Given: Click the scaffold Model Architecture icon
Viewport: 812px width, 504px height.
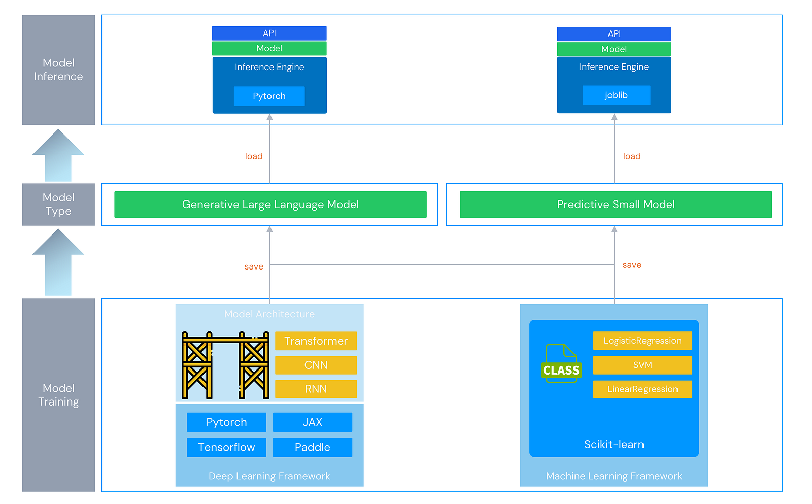Looking at the screenshot, I should click(225, 364).
